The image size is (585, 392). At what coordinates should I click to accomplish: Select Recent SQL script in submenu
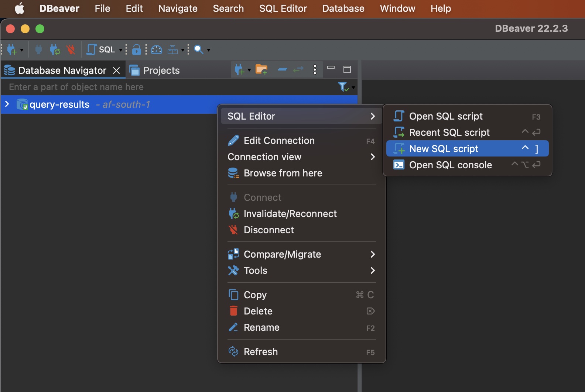pyautogui.click(x=468, y=133)
